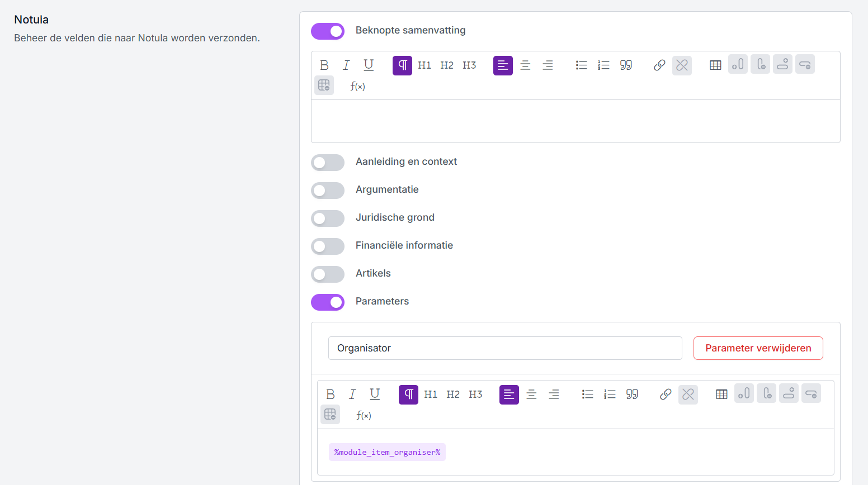Insert bullet list in top editor
Image resolution: width=868 pixels, height=485 pixels.
coord(581,65)
